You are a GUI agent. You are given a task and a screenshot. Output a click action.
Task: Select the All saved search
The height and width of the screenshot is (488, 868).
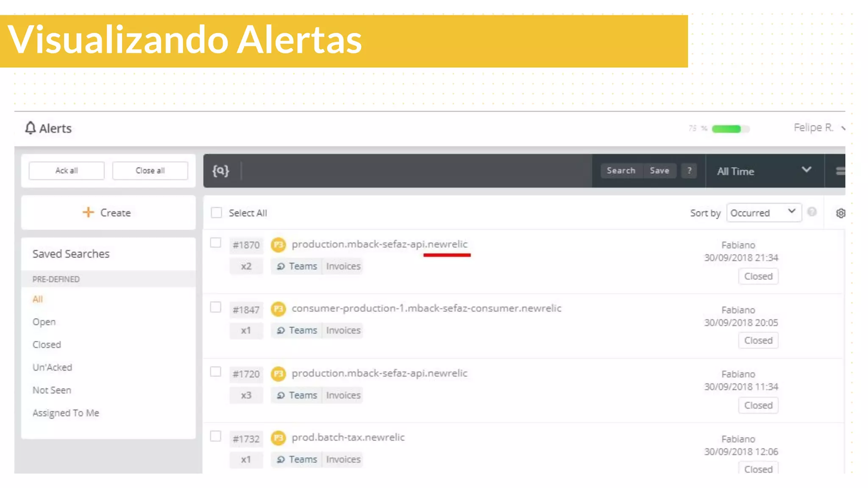coord(38,299)
